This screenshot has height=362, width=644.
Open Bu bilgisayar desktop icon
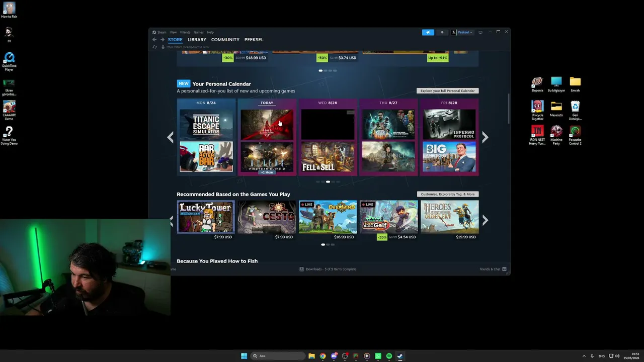click(x=556, y=84)
